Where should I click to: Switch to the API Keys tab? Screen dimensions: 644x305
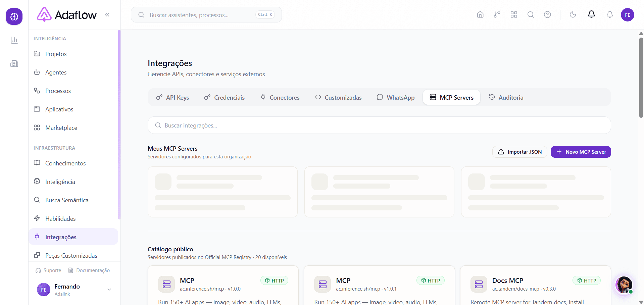click(x=173, y=97)
